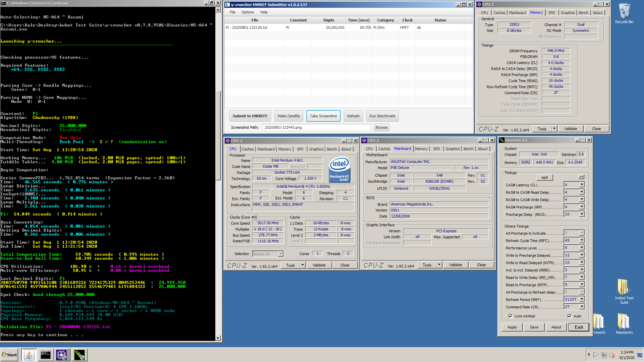This screenshot has width=644, height=362.
Task: Click the Action Center flag tray icon
Action: 596,355
